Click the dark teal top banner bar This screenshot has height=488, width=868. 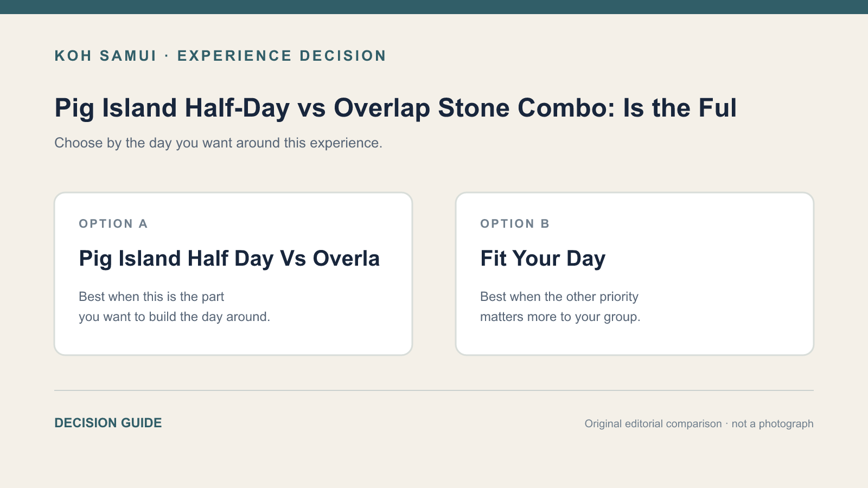pos(434,7)
